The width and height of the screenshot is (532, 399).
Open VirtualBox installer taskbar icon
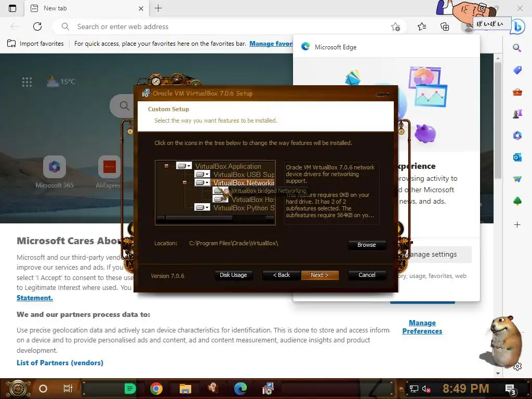click(268, 389)
